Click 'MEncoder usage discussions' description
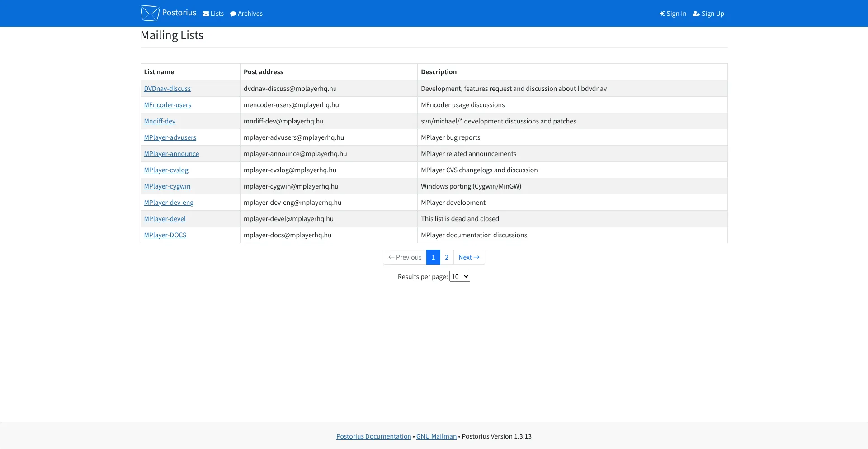 pyautogui.click(x=462, y=105)
